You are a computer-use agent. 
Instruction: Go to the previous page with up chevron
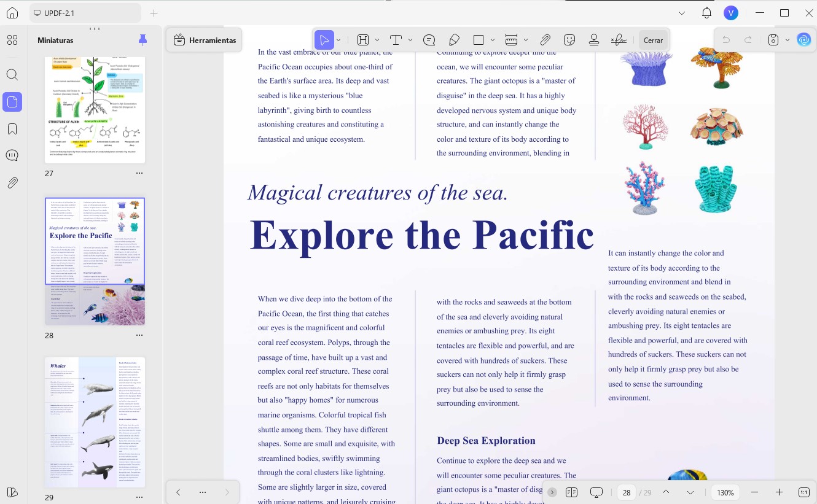tap(666, 492)
